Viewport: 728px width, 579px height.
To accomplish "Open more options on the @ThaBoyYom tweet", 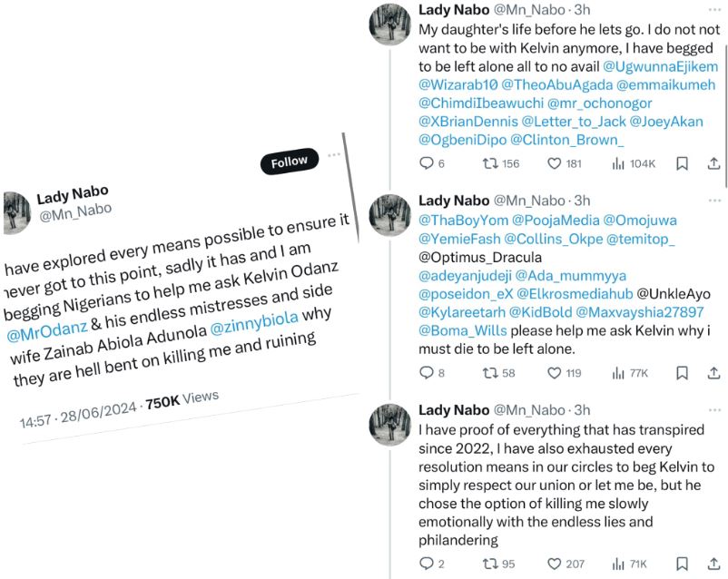I will click(x=713, y=201).
